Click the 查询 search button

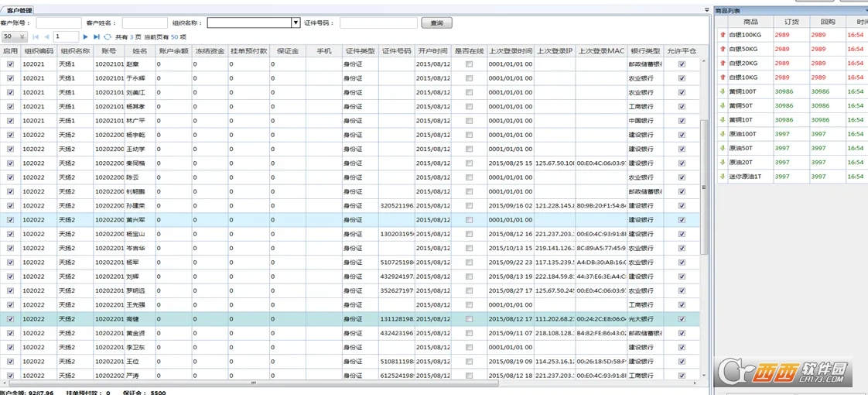pos(437,23)
